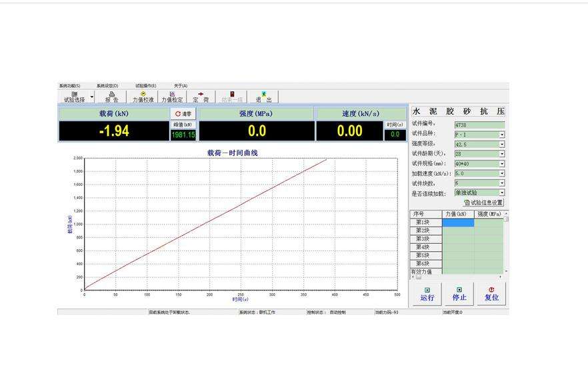
Task: Click the 力值(kN) column header
Action: pyautogui.click(x=458, y=214)
